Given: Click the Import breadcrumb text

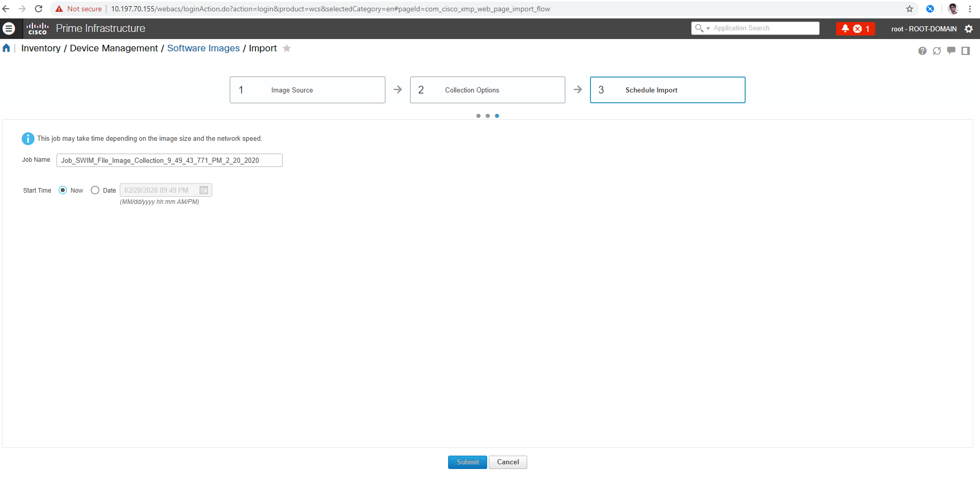Looking at the screenshot, I should 263,48.
